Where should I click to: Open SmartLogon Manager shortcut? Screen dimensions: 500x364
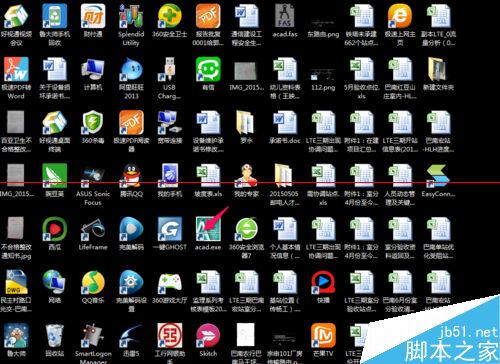point(93,335)
